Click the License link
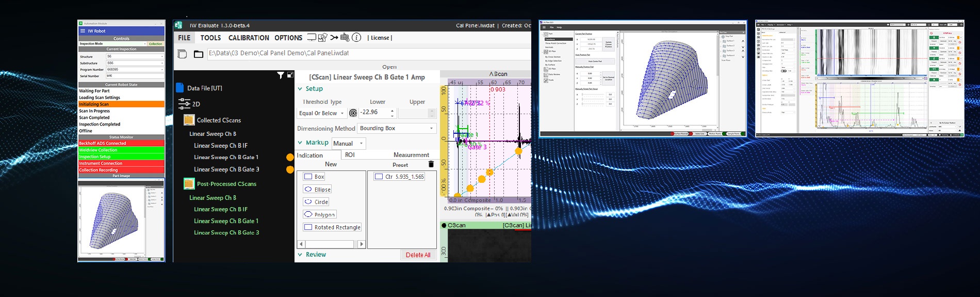The height and width of the screenshot is (297, 980). point(380,38)
